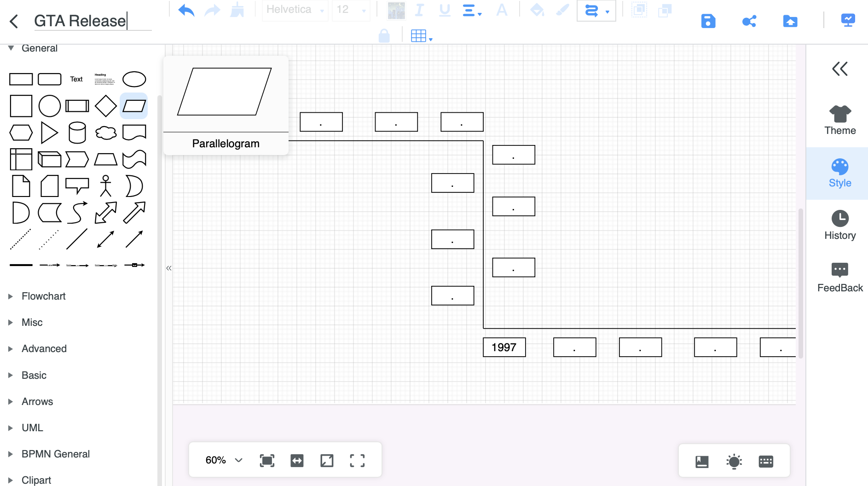Screen dimensions: 868x486
Task: Select the hexagon shape
Action: (x=21, y=133)
